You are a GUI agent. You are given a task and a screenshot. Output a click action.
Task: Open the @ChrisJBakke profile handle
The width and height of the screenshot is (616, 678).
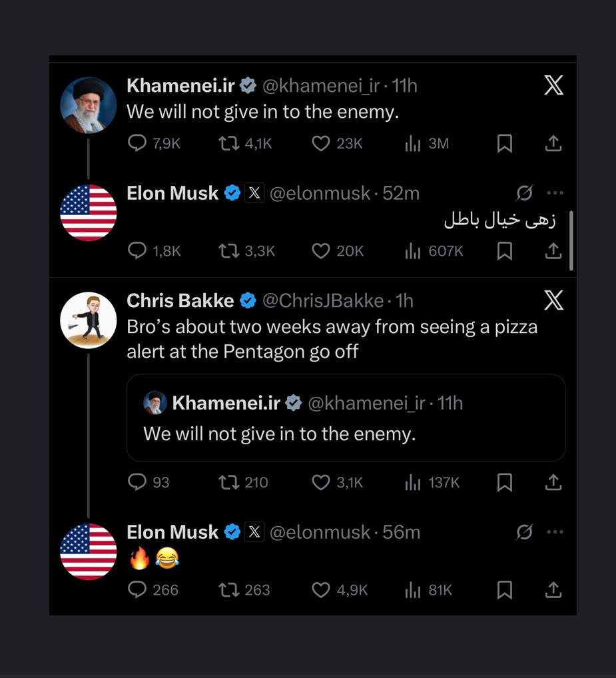coord(323,301)
